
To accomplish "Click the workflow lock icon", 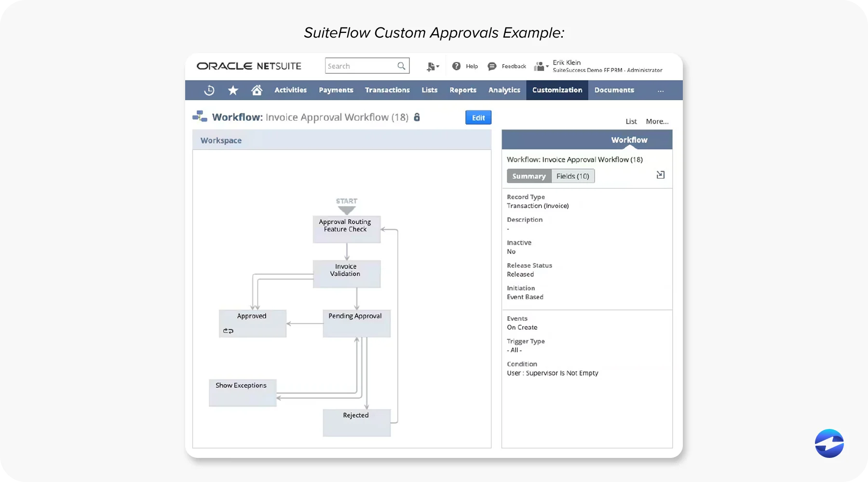I will click(417, 117).
